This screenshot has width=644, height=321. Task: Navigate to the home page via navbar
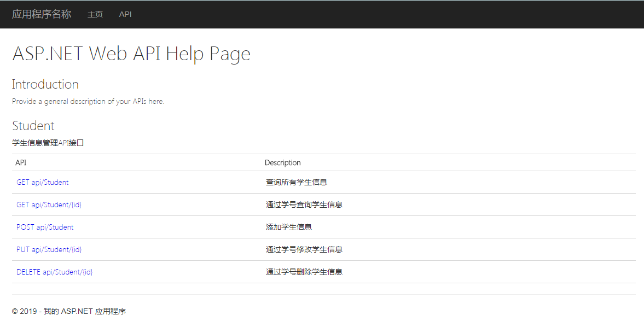(95, 14)
